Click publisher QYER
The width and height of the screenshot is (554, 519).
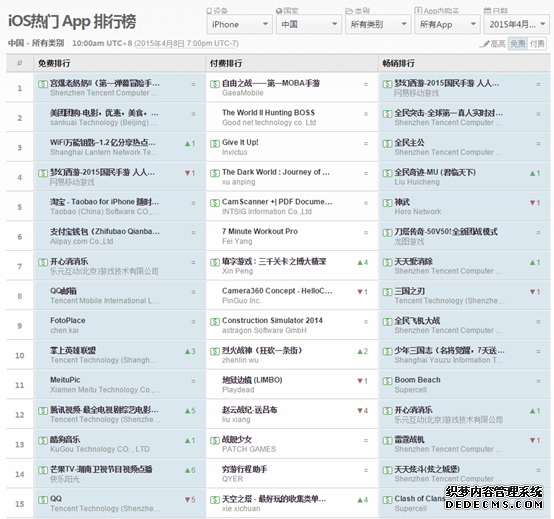pos(232,479)
